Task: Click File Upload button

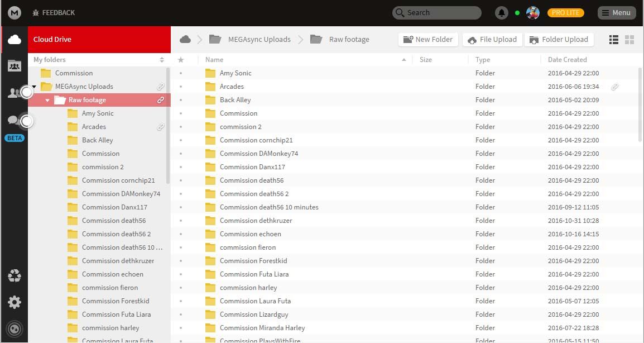Action: point(492,40)
